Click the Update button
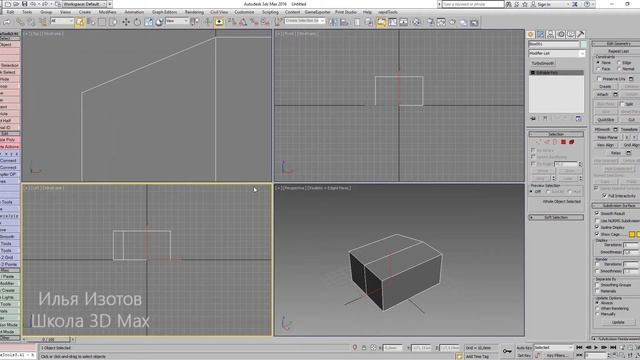Viewport: 640px width, 360px height. coord(618,322)
